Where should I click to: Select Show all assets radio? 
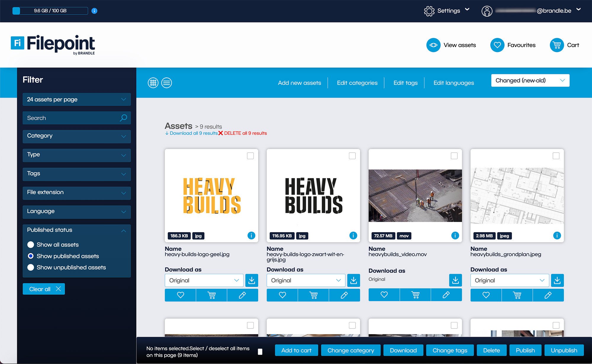coord(30,245)
